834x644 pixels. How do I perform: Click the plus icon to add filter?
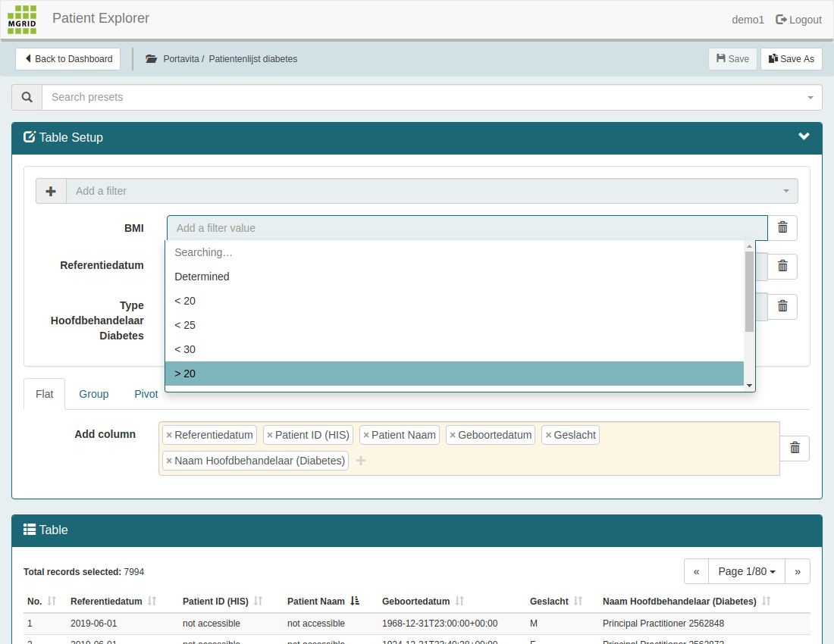pyautogui.click(x=51, y=191)
